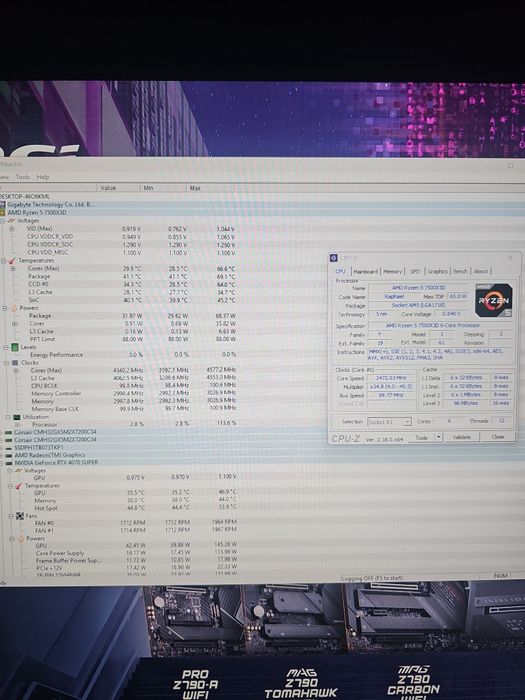Switch to the Graphics tab in CPU-Z
The image size is (525, 700).
[438, 271]
